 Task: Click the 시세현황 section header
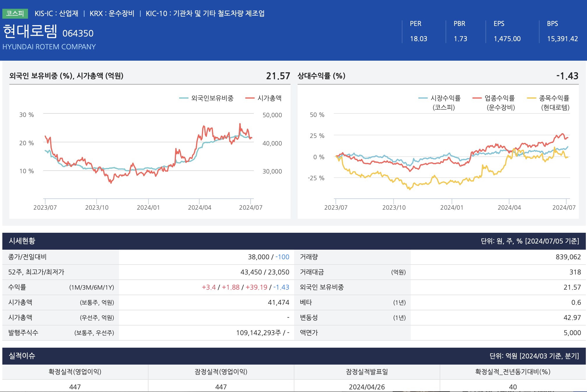tap(22, 241)
